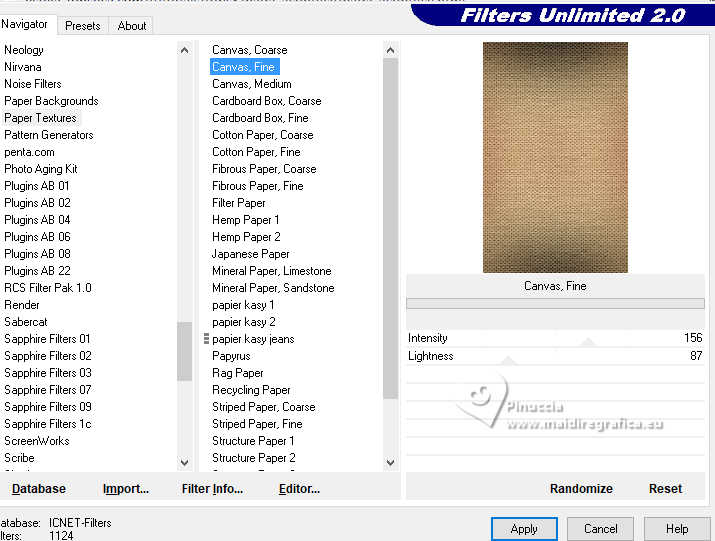
Task: Choose Cardboard Box, Coarse
Action: coord(267,101)
